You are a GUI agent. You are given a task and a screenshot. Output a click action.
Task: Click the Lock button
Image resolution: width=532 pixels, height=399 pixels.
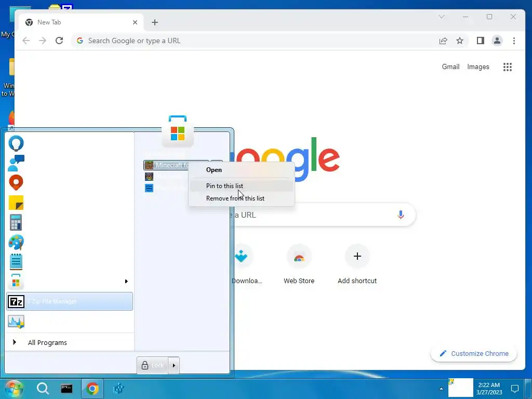click(153, 365)
